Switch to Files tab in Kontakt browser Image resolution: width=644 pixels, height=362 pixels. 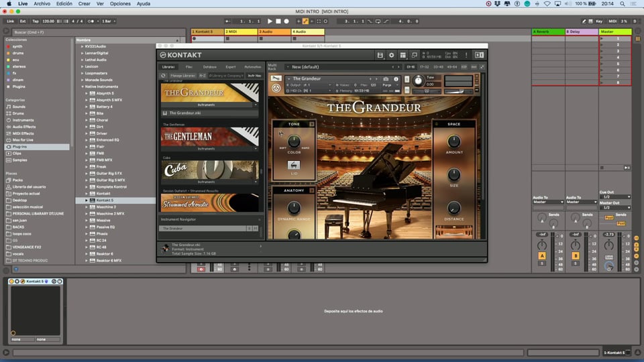[x=189, y=67]
